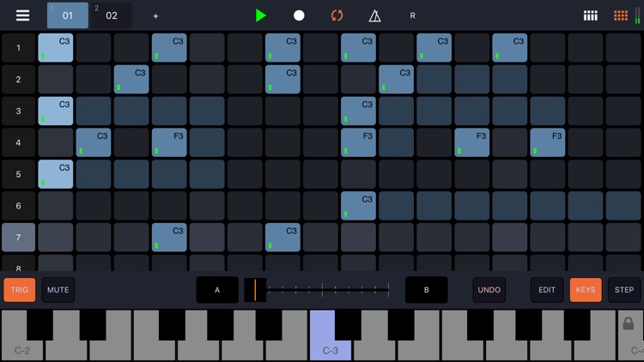Toggle the second C3 step on track 3

(x=358, y=112)
